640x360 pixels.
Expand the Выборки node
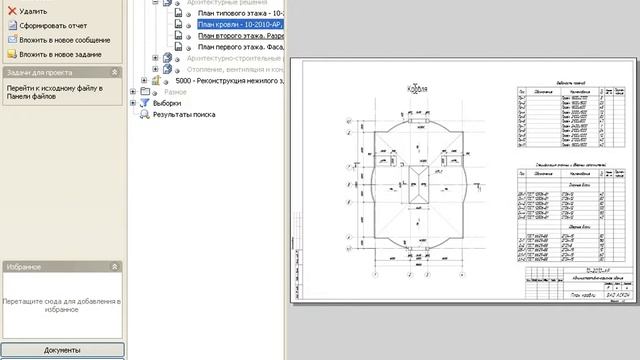coord(133,103)
